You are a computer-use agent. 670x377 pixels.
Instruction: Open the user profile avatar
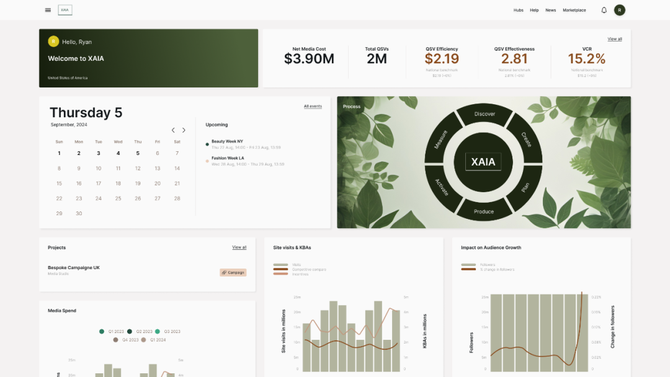coord(620,10)
